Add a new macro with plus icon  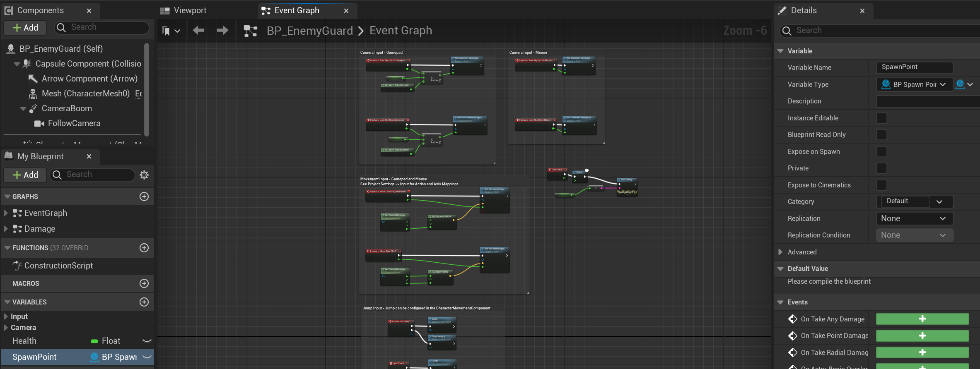pyautogui.click(x=144, y=283)
